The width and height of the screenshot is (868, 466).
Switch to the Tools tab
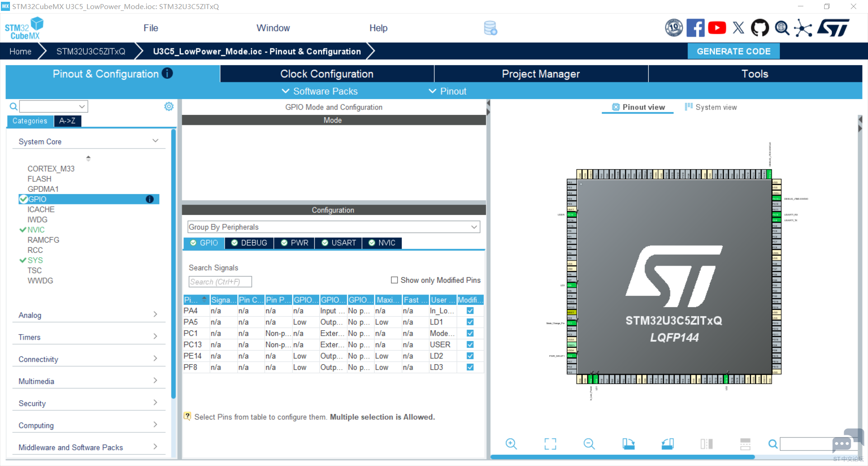[x=755, y=74]
